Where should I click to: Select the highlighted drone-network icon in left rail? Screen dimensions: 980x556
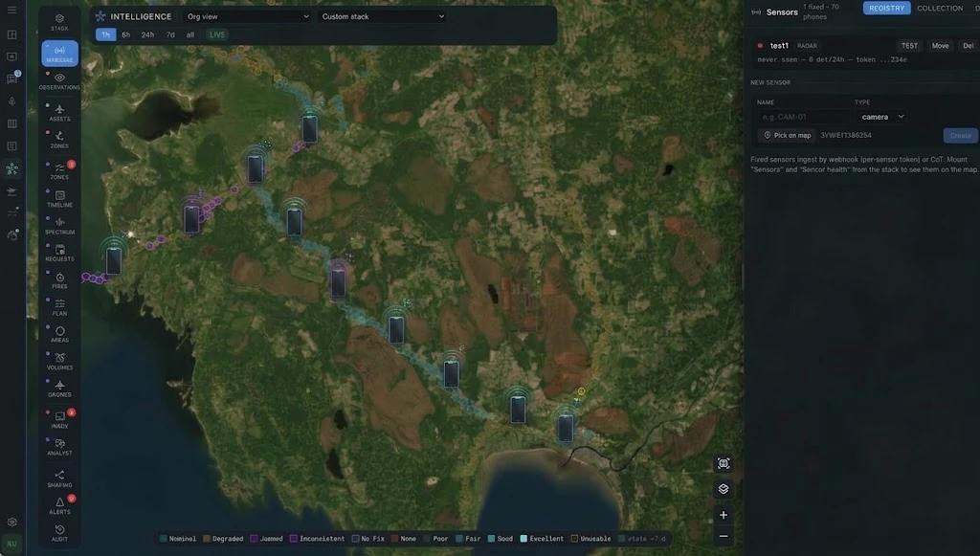tap(11, 168)
